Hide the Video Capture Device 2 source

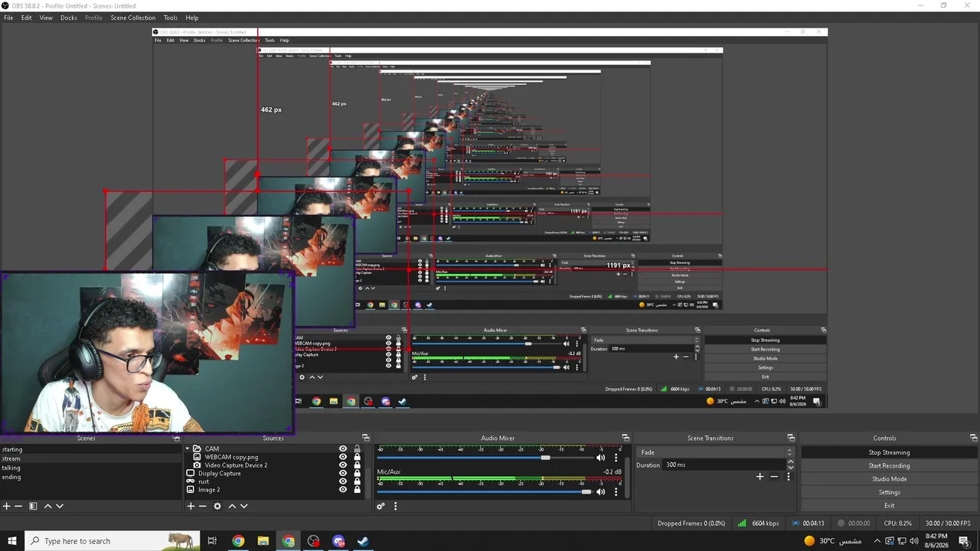click(x=343, y=465)
